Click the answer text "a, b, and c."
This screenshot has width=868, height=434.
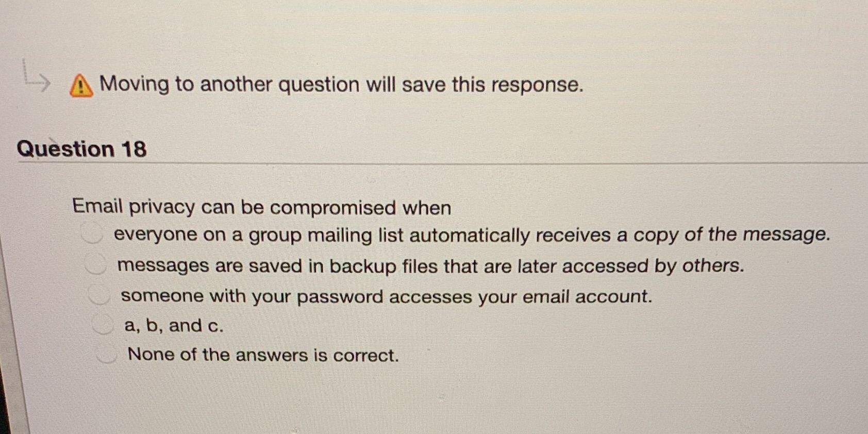pyautogui.click(x=173, y=325)
